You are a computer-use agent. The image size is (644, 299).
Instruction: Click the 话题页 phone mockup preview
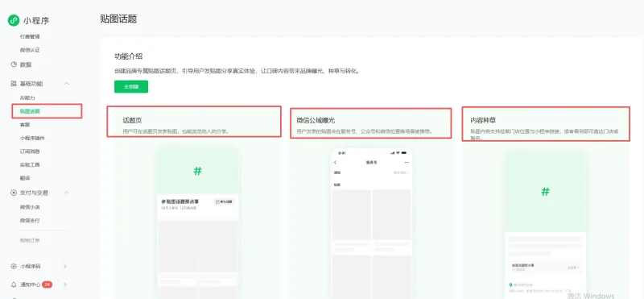197,222
